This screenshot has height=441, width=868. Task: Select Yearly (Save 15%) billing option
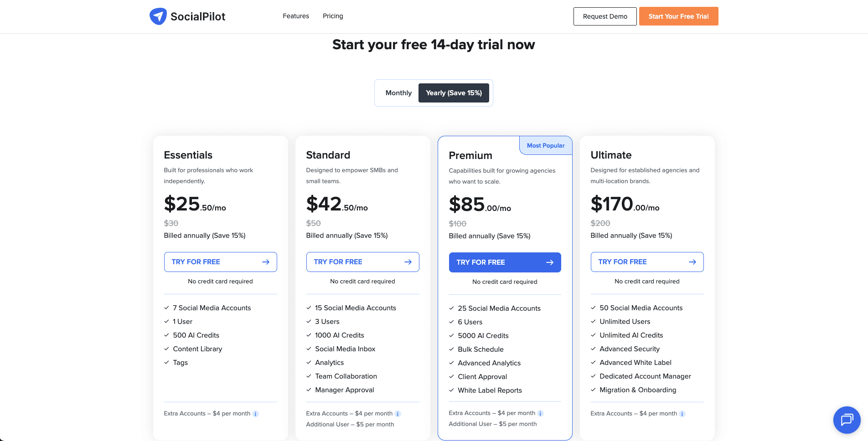454,92
